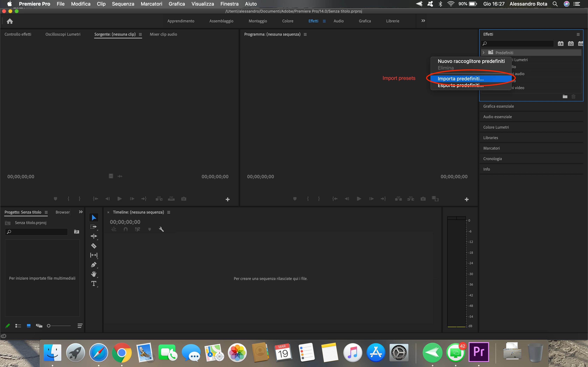Viewport: 588px width, 367px height.
Task: Switch project panel to icon view
Action: [29, 326]
